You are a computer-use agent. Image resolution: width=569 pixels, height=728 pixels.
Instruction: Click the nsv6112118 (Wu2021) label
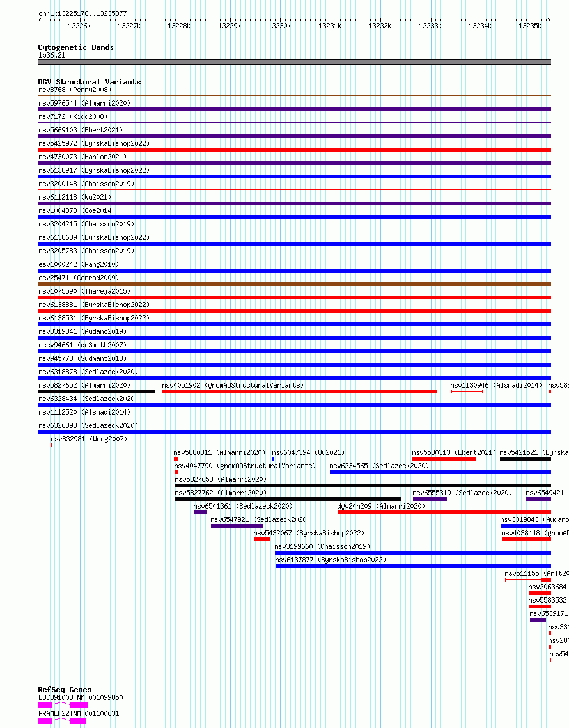coord(75,197)
